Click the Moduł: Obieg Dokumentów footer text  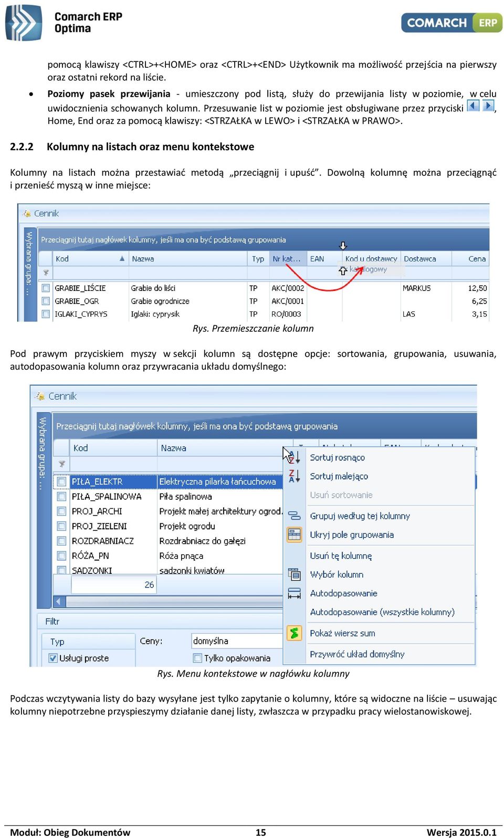(x=70, y=832)
